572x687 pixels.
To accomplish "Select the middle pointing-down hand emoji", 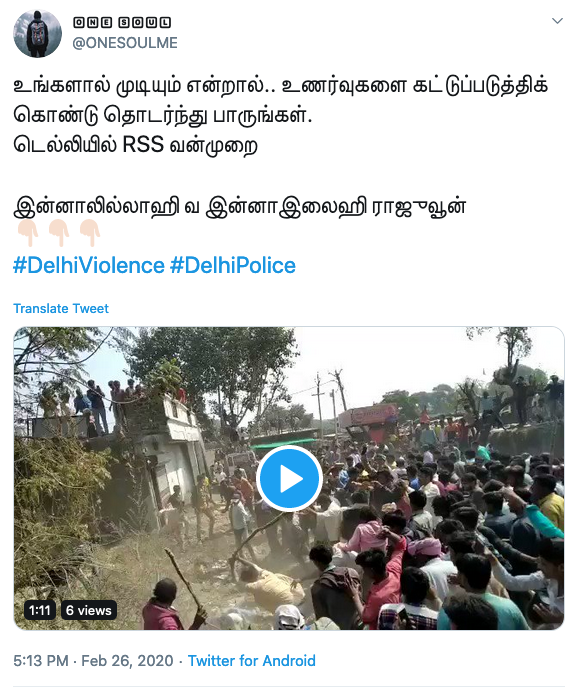I will coord(59,233).
